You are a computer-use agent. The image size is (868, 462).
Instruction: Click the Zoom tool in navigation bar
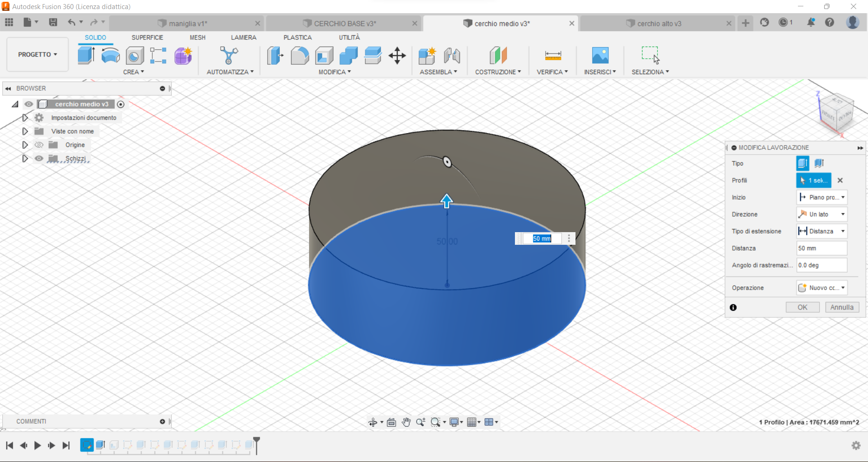[x=420, y=422]
